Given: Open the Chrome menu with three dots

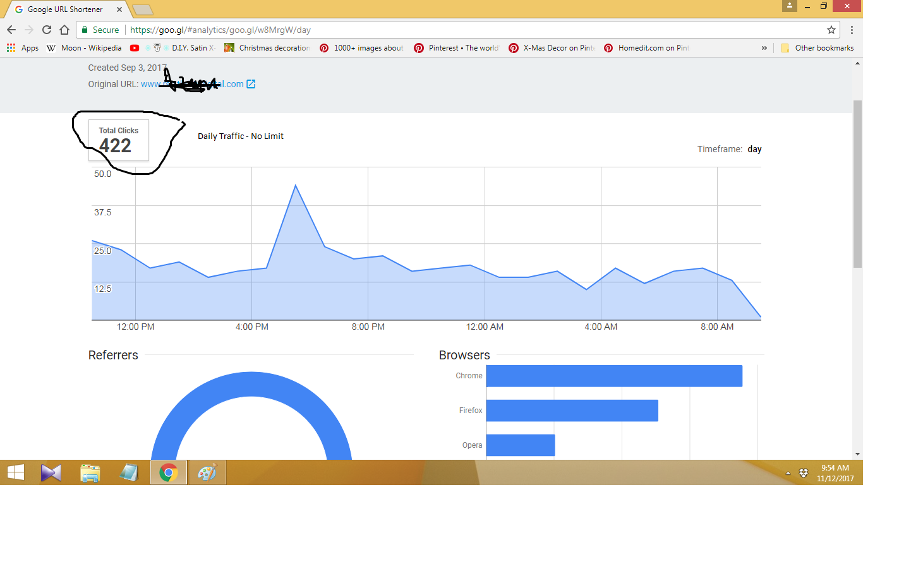Looking at the screenshot, I should 852,29.
